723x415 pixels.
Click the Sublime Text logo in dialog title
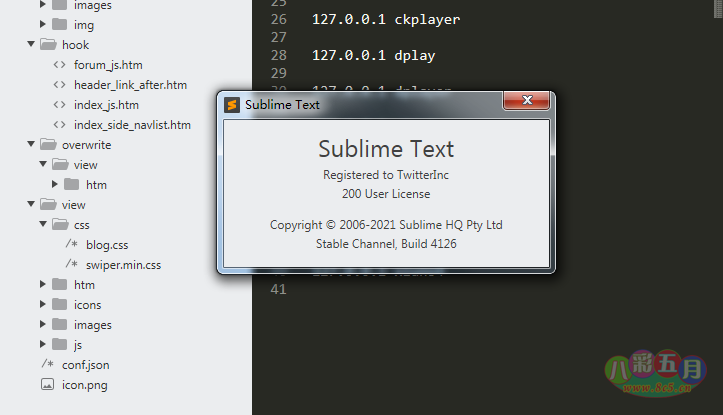pyautogui.click(x=231, y=105)
